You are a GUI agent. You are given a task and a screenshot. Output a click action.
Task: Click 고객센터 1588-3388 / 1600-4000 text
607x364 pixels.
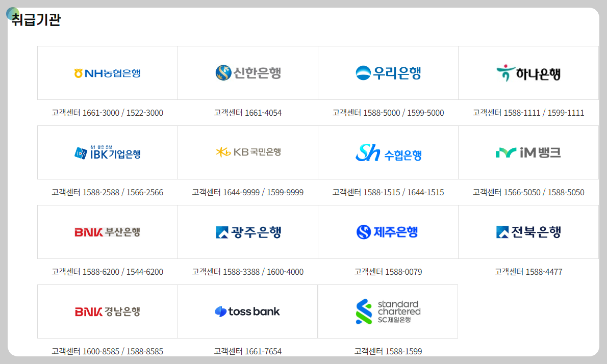tap(248, 272)
